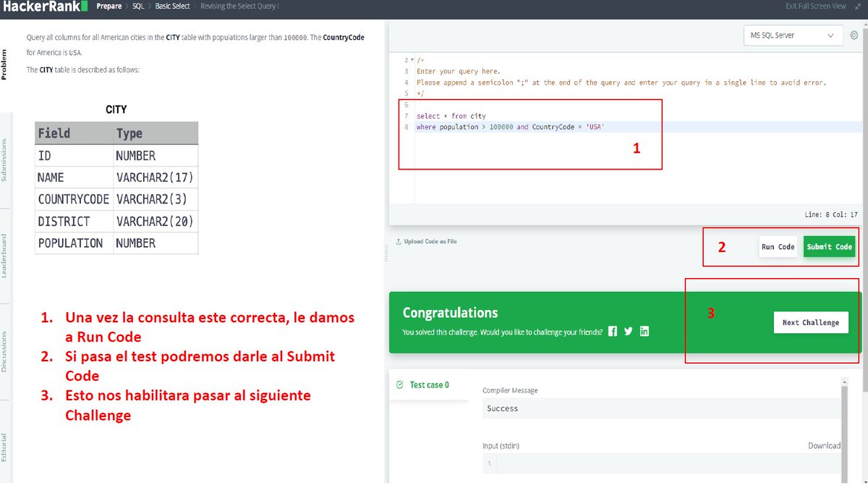The height and width of the screenshot is (488, 868).
Task: Click the HackerRank logo
Action: pos(46,7)
